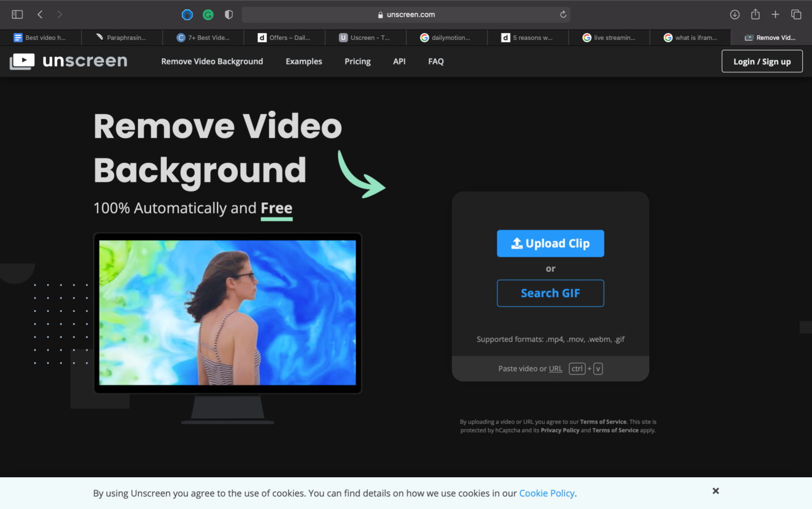This screenshot has height=509, width=812.
Task: Click Login / Sign up button
Action: pos(762,61)
